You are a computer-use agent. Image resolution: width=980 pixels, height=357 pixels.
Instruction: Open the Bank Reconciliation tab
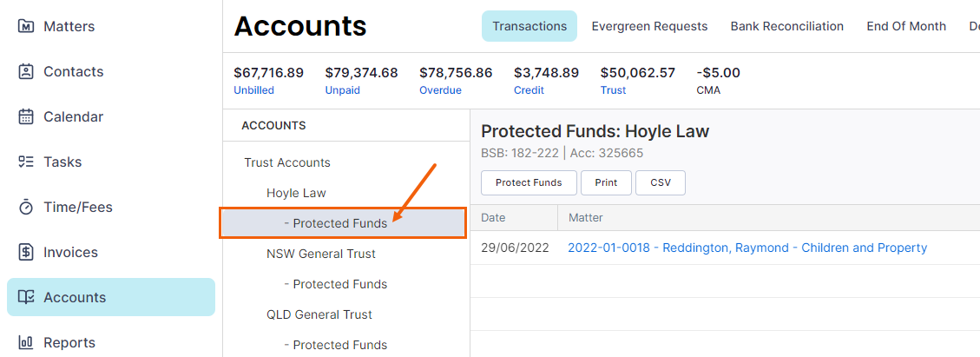[x=787, y=26]
